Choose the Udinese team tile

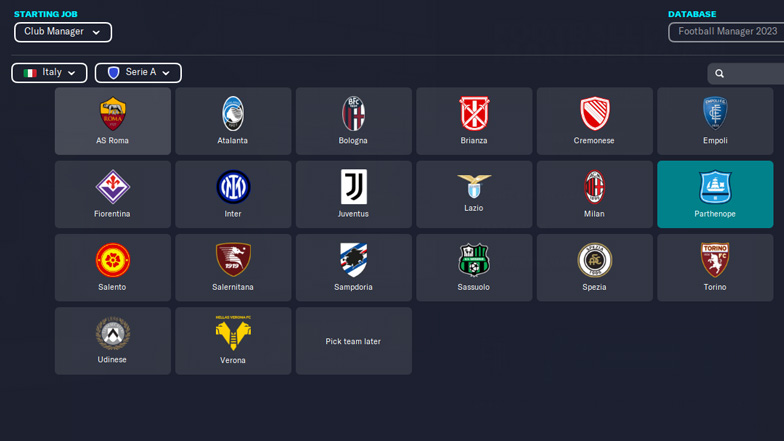point(112,341)
